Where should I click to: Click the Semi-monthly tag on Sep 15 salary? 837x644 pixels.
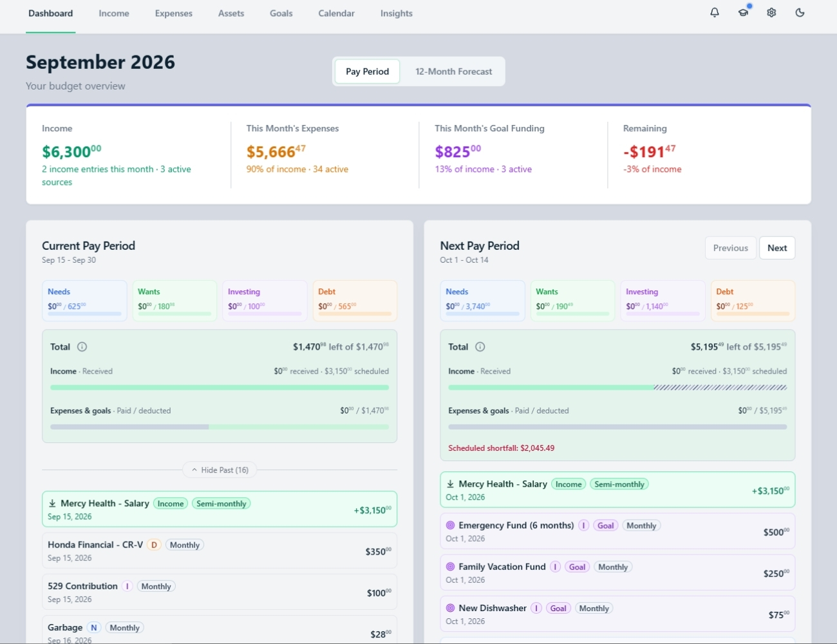pos(221,504)
